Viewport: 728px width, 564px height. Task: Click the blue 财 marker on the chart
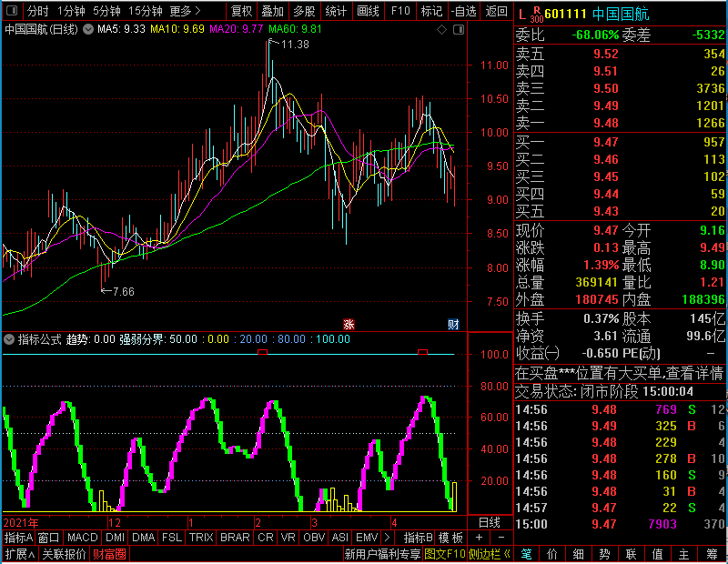point(453,324)
